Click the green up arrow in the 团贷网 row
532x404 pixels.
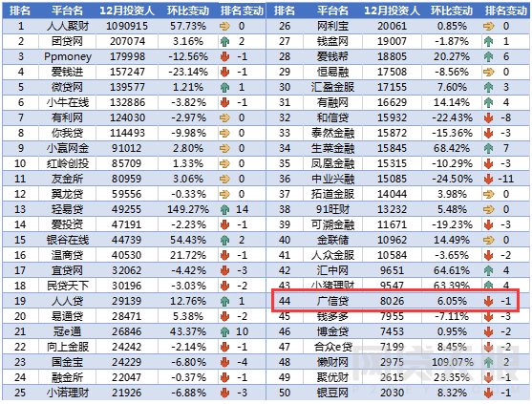(x=224, y=41)
